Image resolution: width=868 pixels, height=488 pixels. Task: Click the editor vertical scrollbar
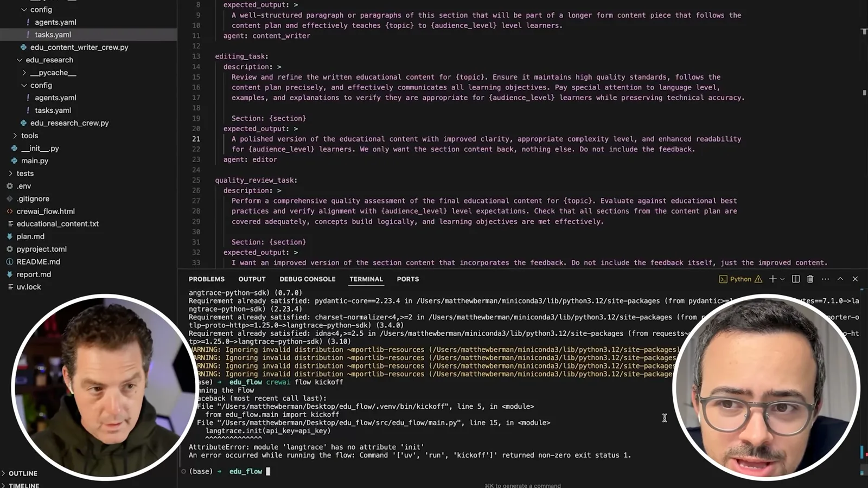tap(864, 136)
